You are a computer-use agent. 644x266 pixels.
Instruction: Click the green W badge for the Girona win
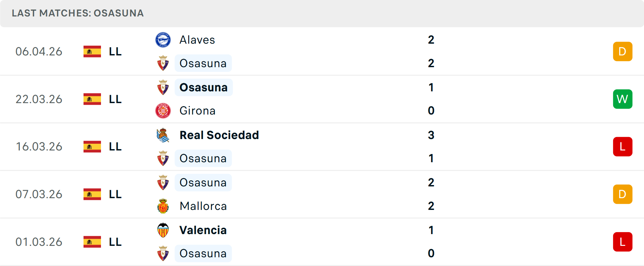click(623, 99)
